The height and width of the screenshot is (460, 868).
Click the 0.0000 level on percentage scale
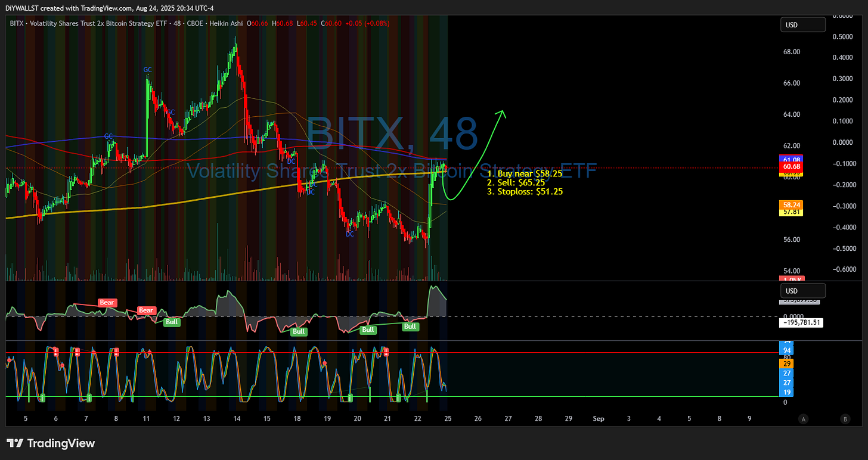(x=844, y=142)
